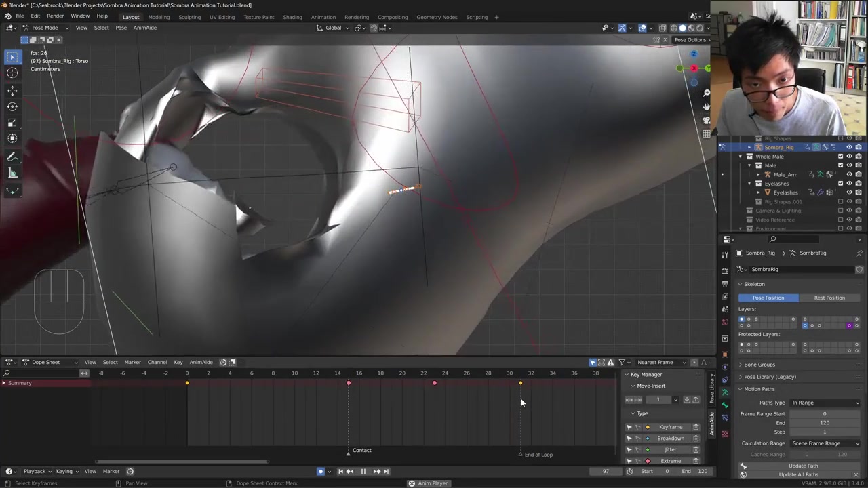Enable the Rig Shapes.001 collection checkbox
868x488 pixels.
[x=840, y=202]
